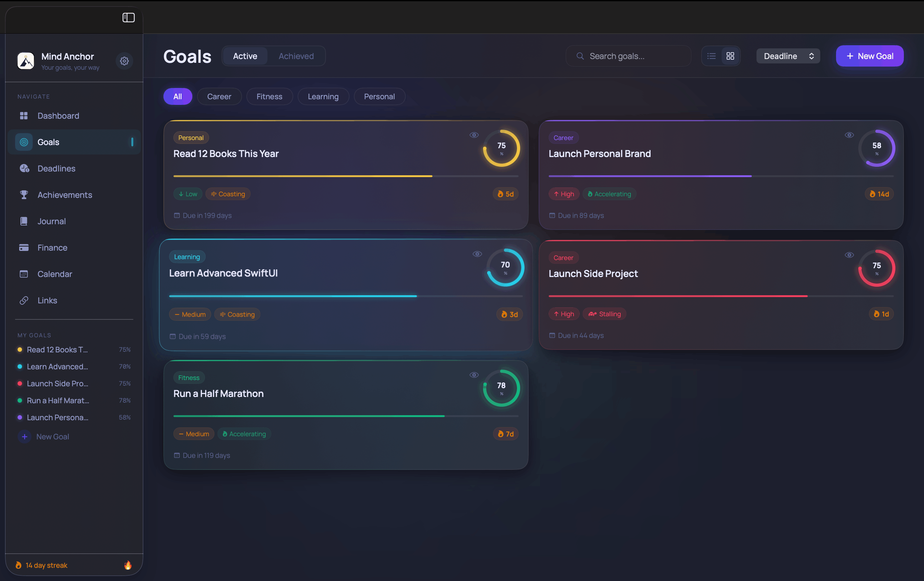Viewport: 924px width, 581px height.
Task: Open Launch Persona... in My Goals list
Action: pyautogui.click(x=74, y=417)
